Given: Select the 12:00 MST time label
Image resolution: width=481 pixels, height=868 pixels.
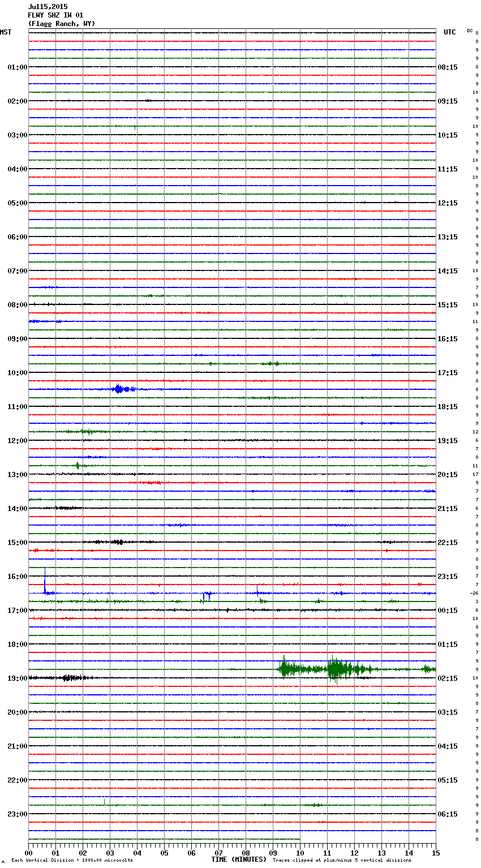Looking at the screenshot, I should click(x=17, y=441).
